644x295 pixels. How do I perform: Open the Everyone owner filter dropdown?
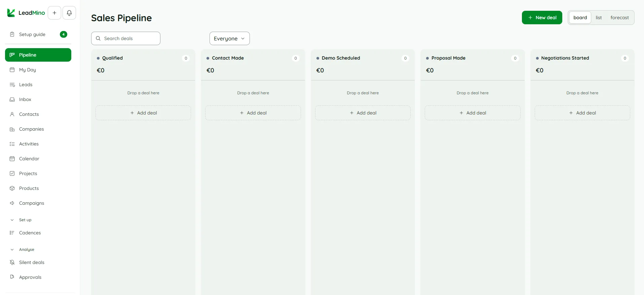click(x=229, y=38)
